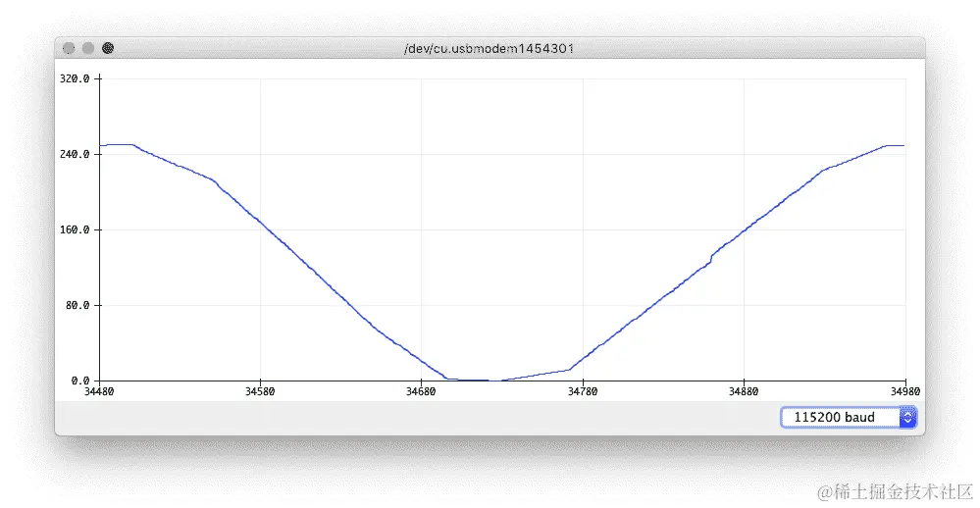Click the dark zoom button in title bar
Image resolution: width=980 pixels, height=508 pixels.
(x=108, y=48)
